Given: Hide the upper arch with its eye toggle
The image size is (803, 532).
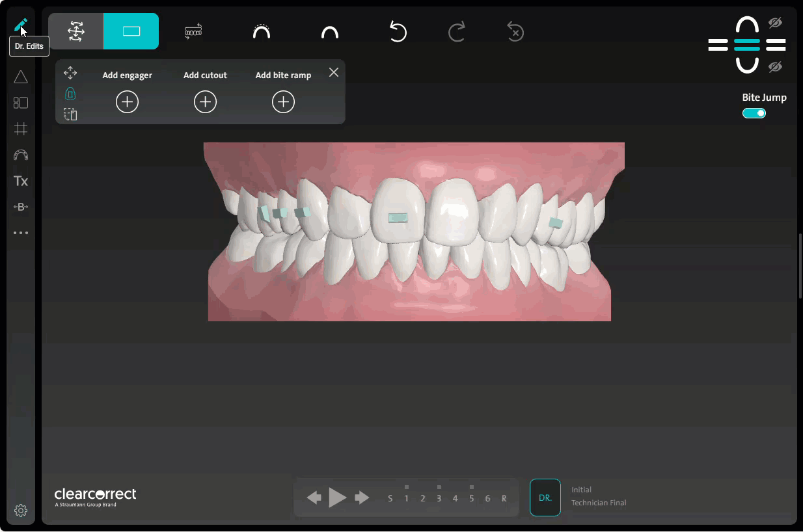Looking at the screenshot, I should [775, 21].
